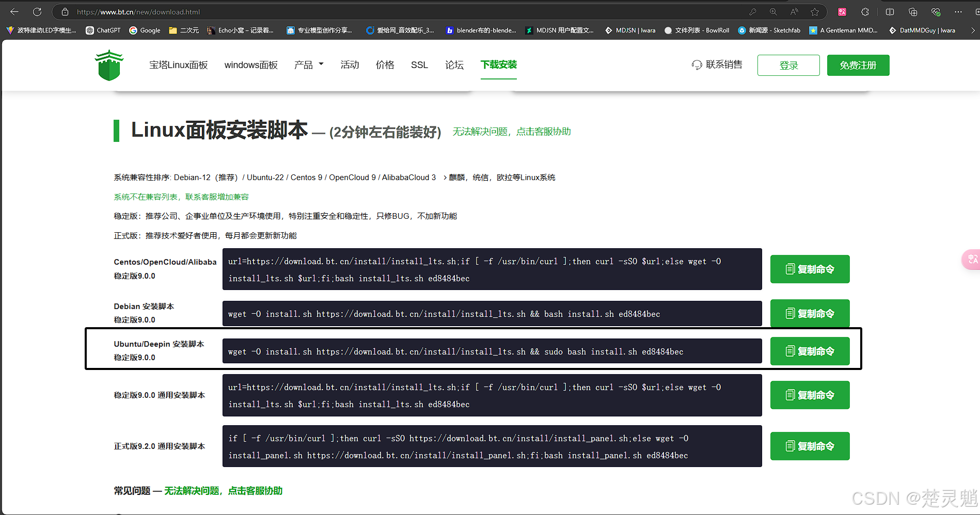
Task: Click 联系销售 with headset icon
Action: (717, 65)
